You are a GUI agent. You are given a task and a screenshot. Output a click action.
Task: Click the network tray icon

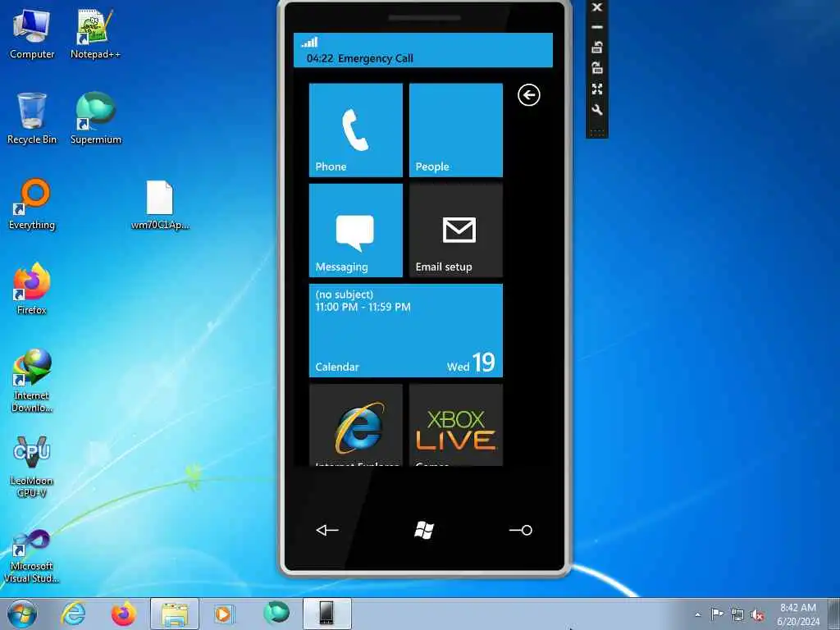[x=737, y=615]
